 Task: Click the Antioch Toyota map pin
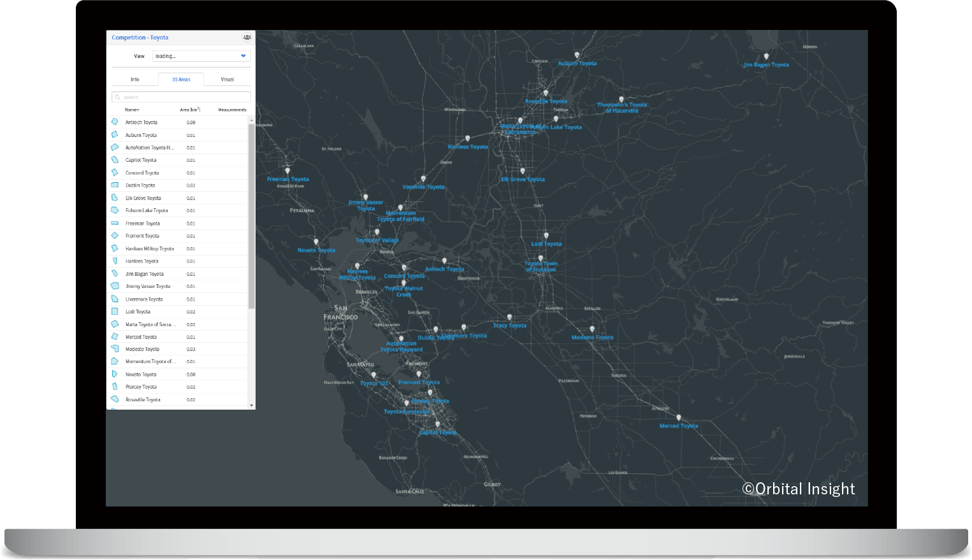[444, 261]
